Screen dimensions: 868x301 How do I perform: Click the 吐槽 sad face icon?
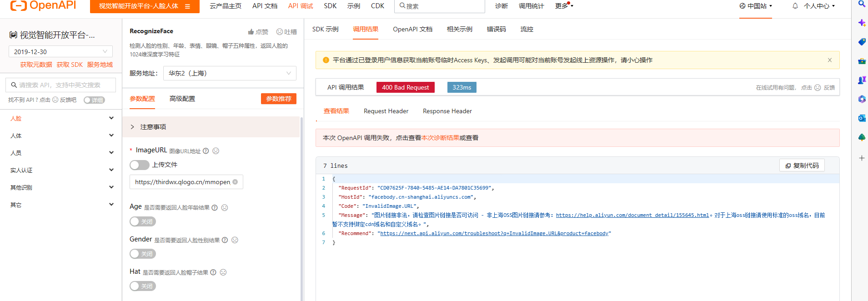[280, 32]
